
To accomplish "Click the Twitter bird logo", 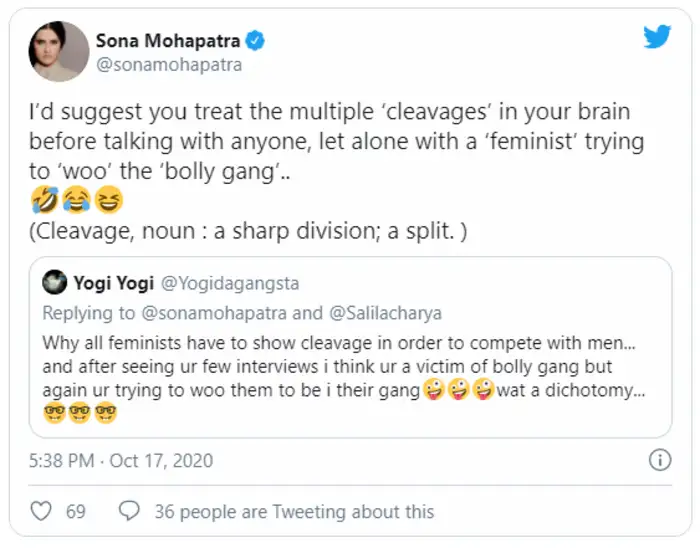I will pyautogui.click(x=657, y=38).
